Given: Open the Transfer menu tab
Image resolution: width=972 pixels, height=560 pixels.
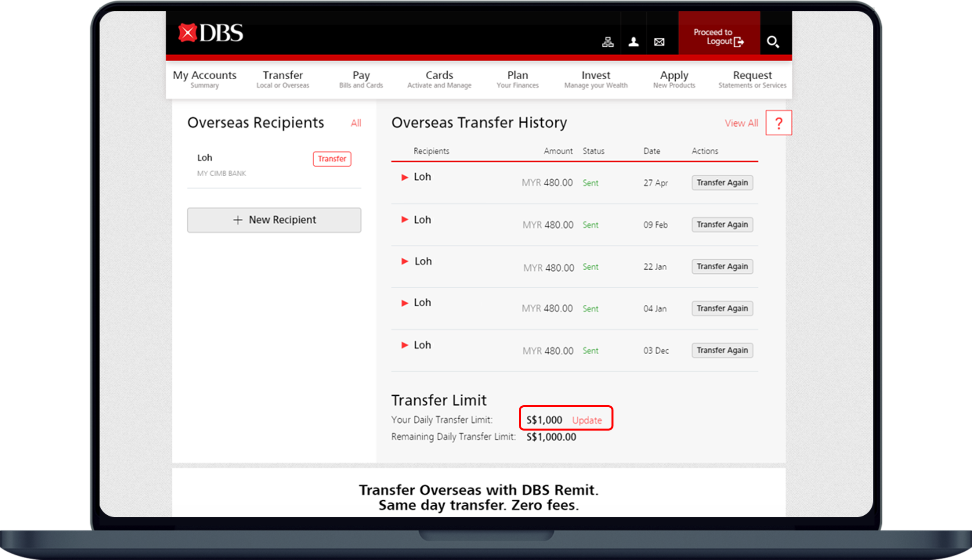Looking at the screenshot, I should tap(282, 79).
